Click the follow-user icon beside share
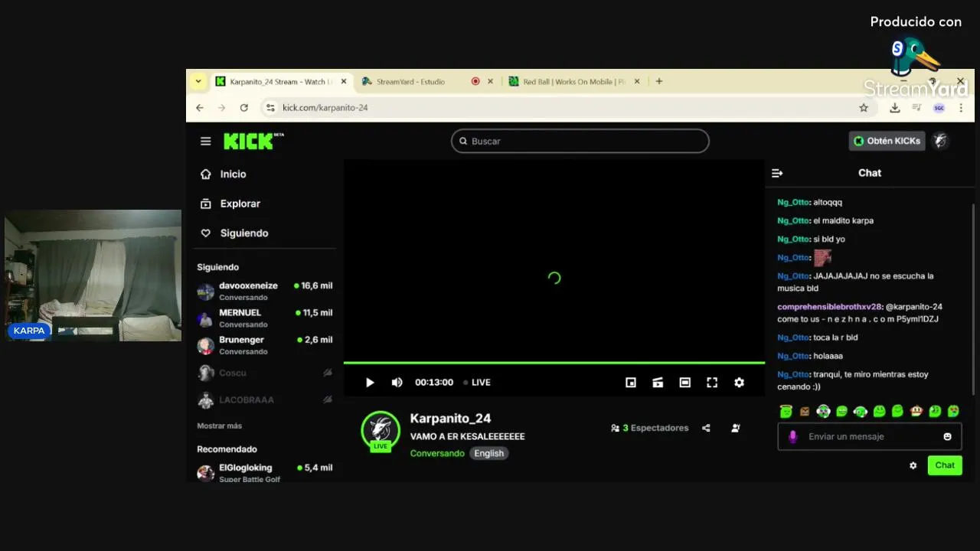 (736, 429)
